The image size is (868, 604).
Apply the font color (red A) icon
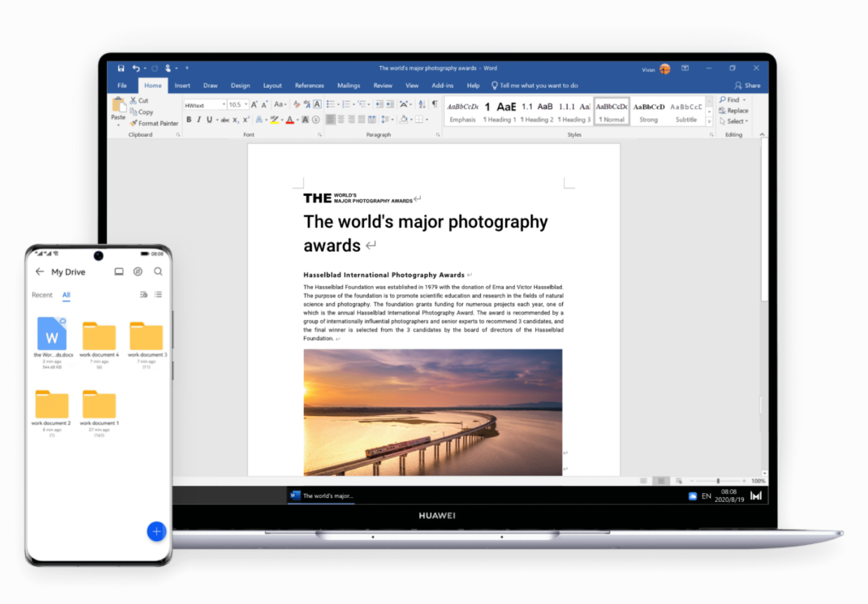[x=290, y=120]
